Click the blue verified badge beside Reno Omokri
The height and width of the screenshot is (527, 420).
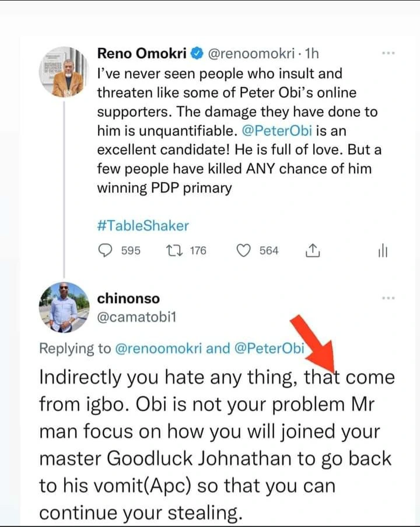coord(197,54)
